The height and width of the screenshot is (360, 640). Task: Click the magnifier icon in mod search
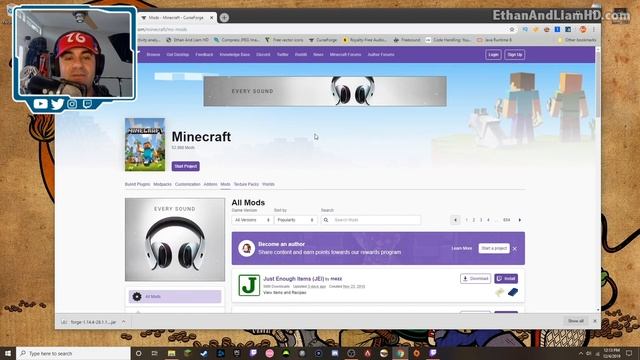(x=326, y=220)
